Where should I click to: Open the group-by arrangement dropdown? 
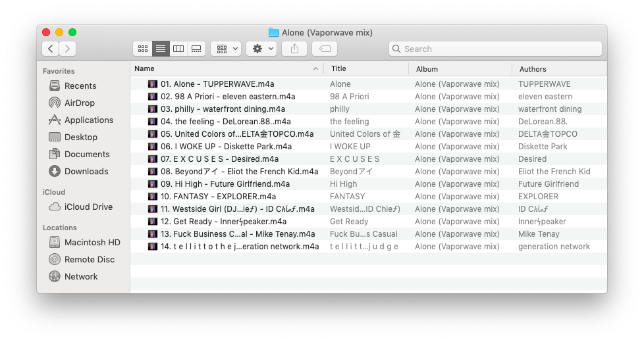pyautogui.click(x=226, y=49)
